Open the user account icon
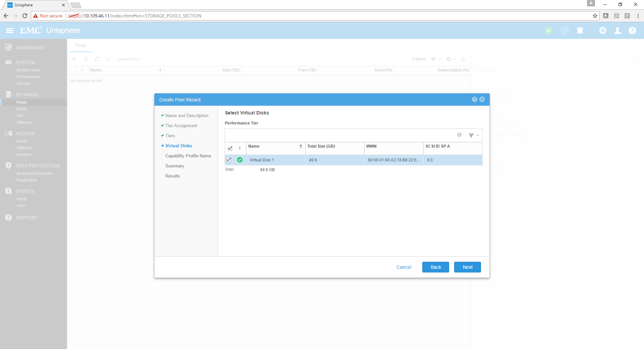Viewport: 644px width, 349px height. (x=617, y=31)
